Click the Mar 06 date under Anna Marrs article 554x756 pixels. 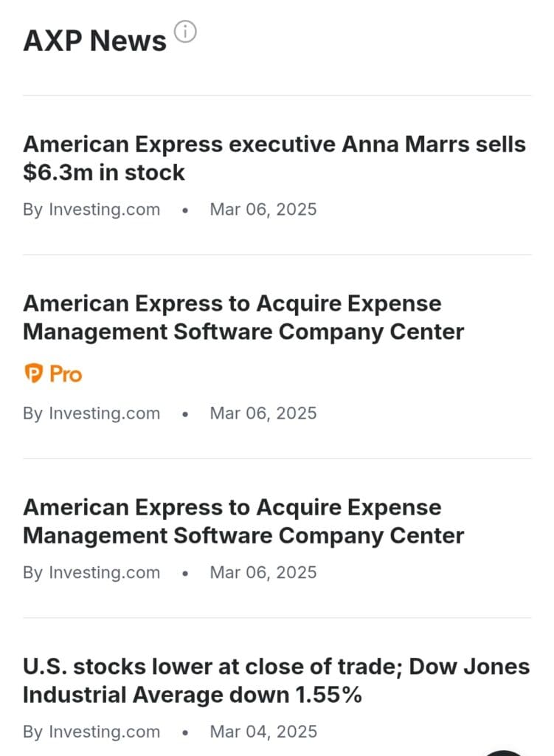click(263, 210)
